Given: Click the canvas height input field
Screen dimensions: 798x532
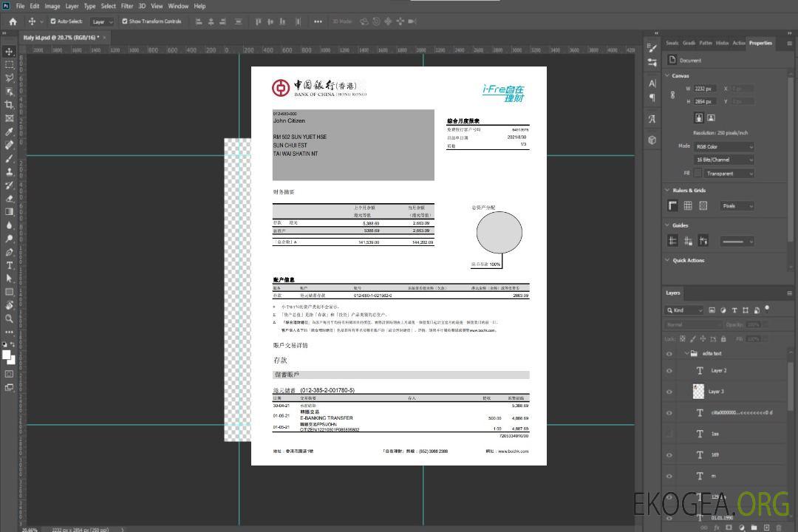Looking at the screenshot, I should coord(706,102).
